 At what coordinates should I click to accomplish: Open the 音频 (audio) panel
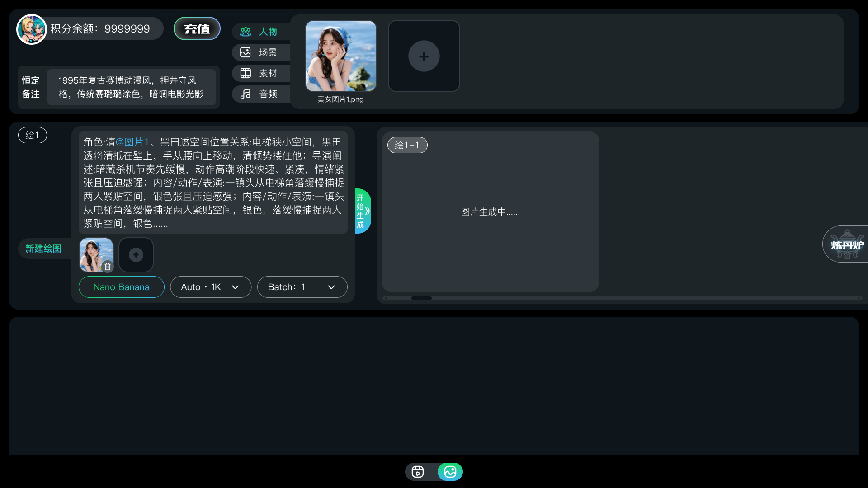[245, 94]
